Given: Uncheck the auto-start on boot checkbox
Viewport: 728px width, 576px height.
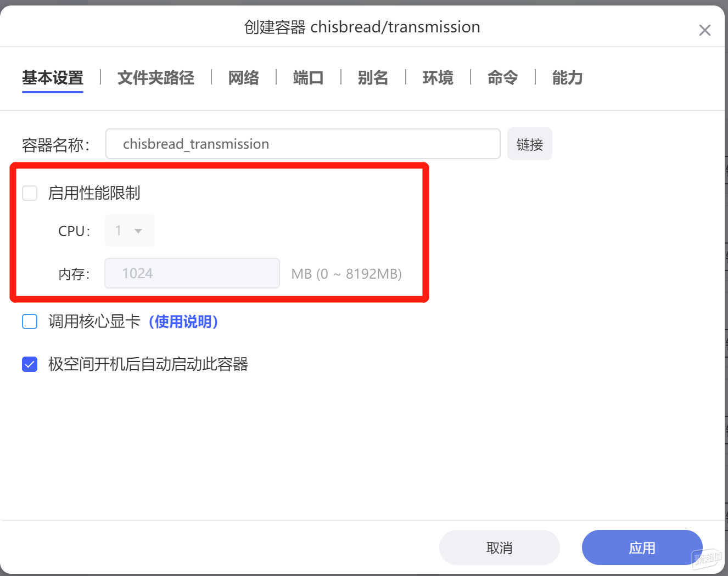Looking at the screenshot, I should (30, 364).
